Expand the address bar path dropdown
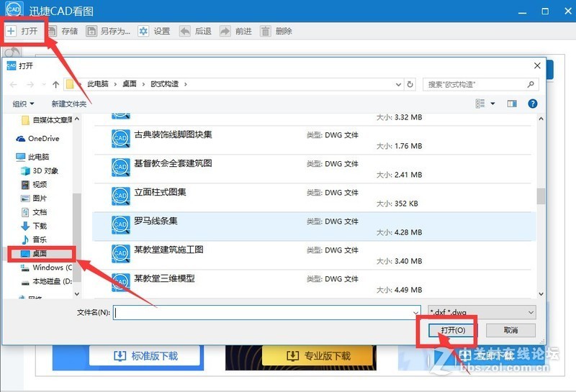The height and width of the screenshot is (392, 576). tap(398, 84)
